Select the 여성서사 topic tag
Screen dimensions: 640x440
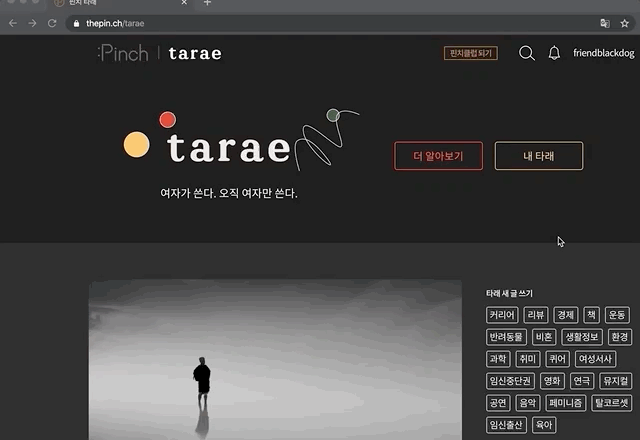tap(595, 359)
